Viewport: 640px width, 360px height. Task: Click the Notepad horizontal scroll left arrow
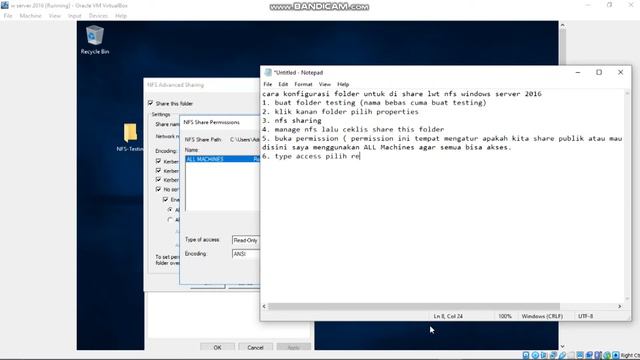click(x=264, y=306)
